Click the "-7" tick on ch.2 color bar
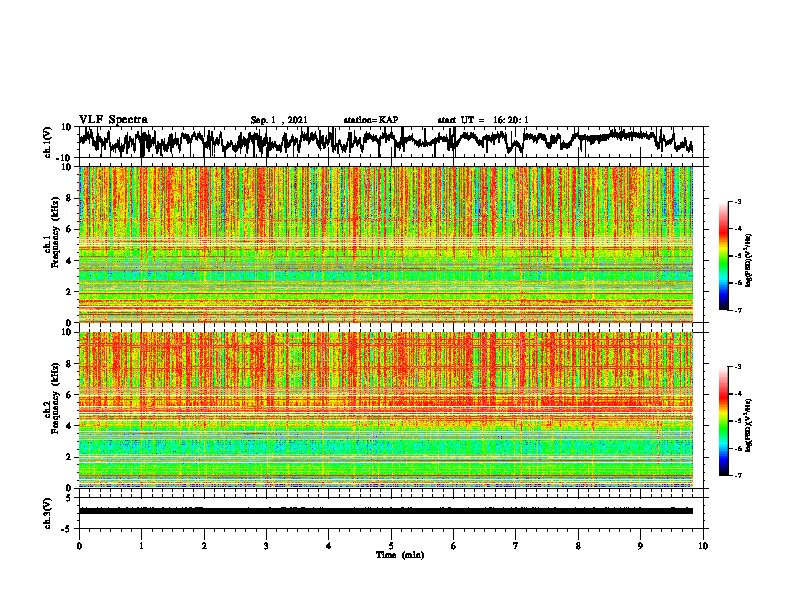792x612 pixels. 737,475
